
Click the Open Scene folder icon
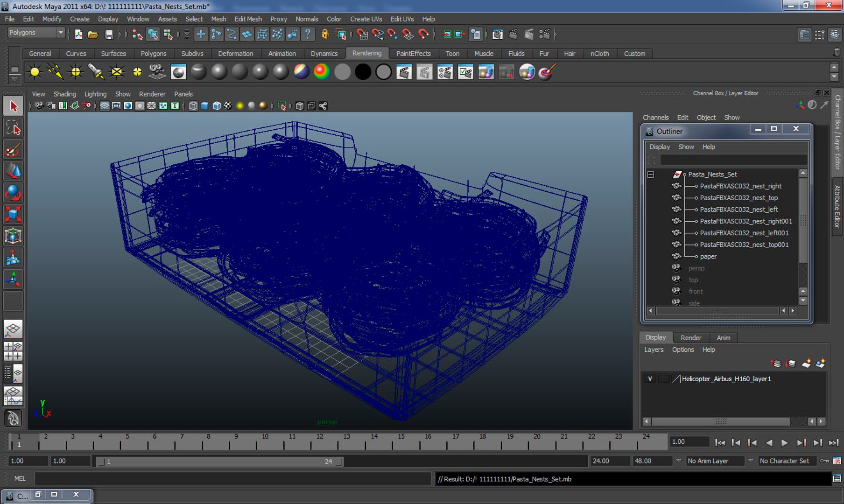[93, 34]
